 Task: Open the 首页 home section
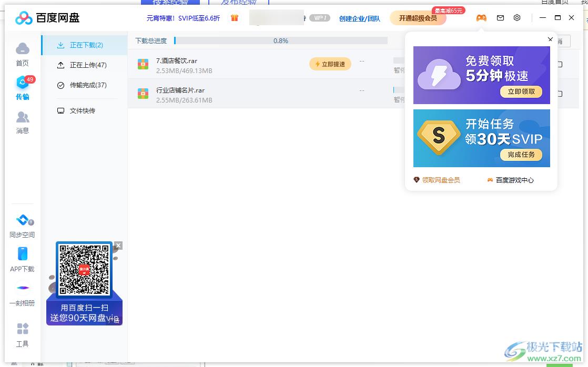(x=23, y=54)
